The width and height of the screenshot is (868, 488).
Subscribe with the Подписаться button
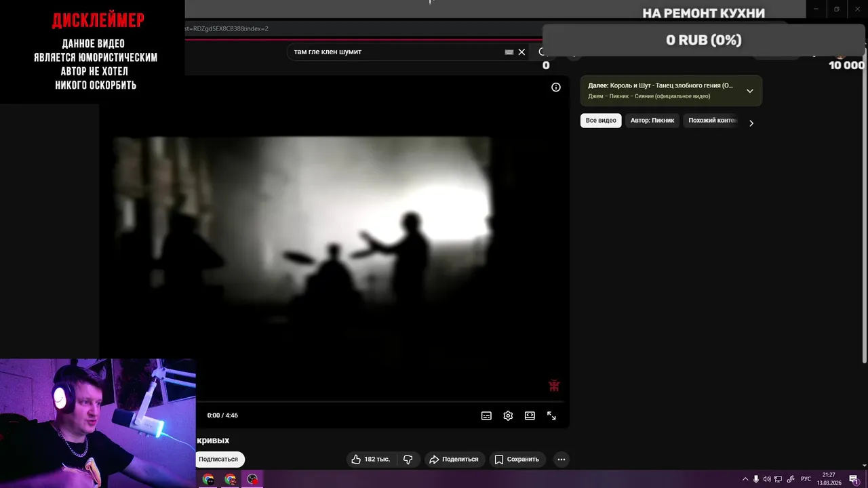coord(219,460)
